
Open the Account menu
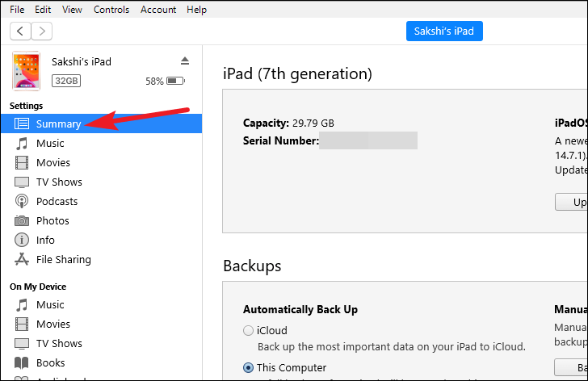point(158,10)
